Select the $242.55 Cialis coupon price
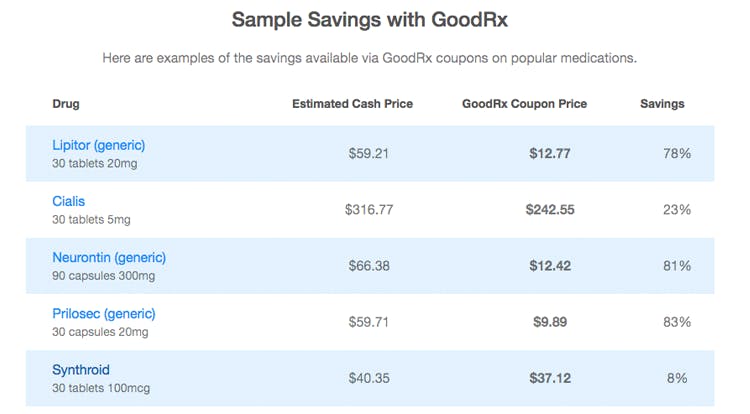The height and width of the screenshot is (414, 750). [x=550, y=210]
